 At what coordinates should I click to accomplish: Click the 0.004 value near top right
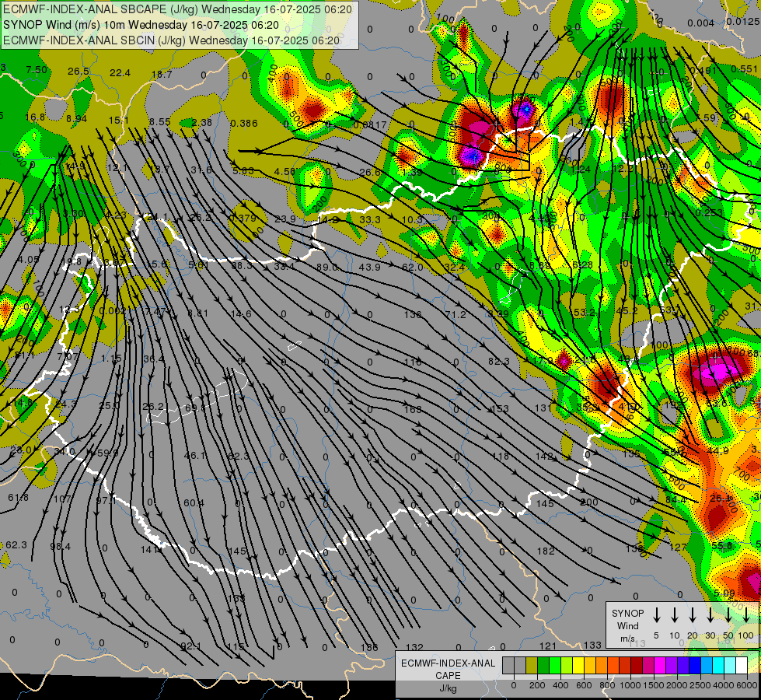pos(700,23)
